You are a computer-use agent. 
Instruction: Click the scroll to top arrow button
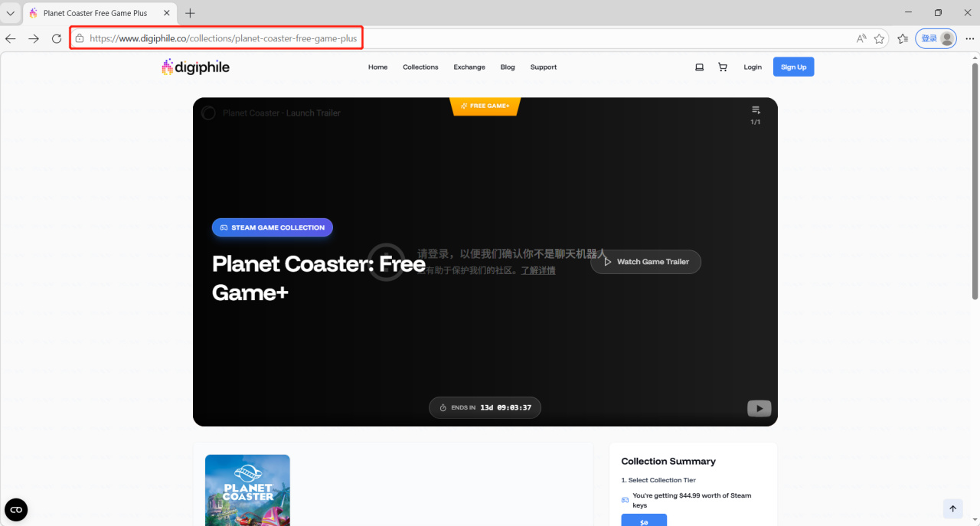tap(952, 508)
